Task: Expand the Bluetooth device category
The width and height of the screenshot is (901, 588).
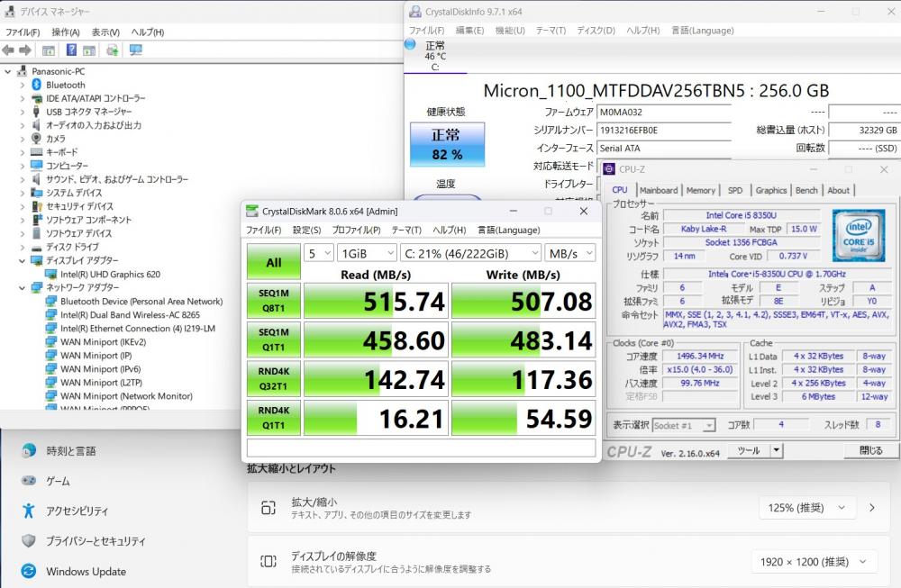Action: tap(23, 85)
